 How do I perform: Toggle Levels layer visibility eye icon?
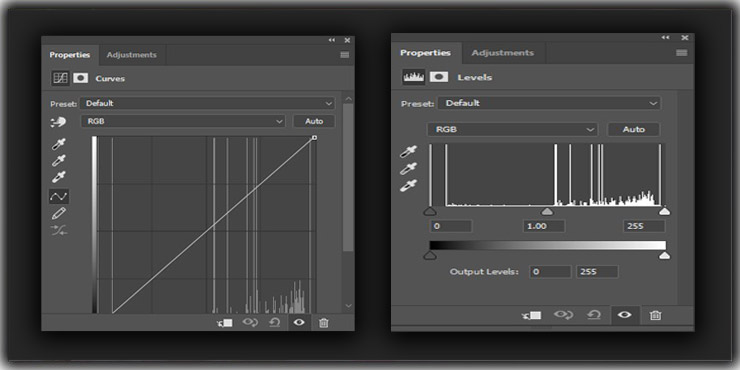(x=624, y=315)
